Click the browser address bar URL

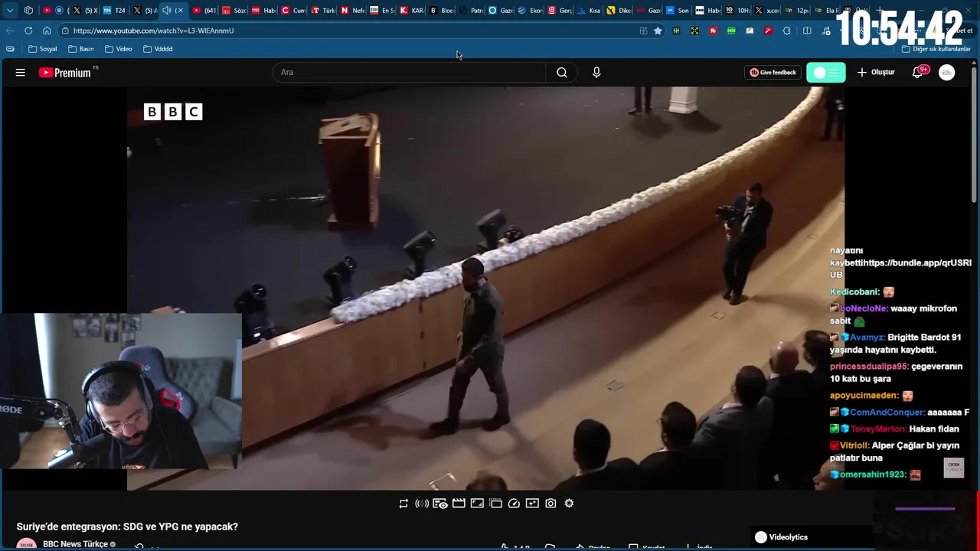(x=153, y=31)
